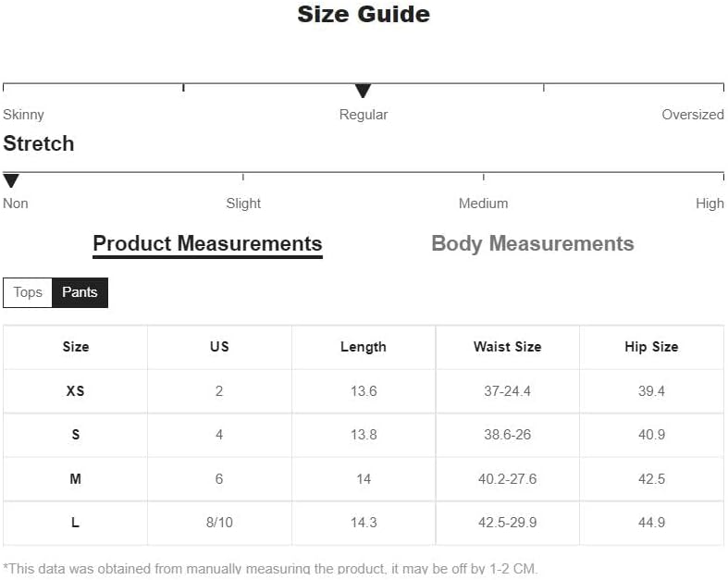Screen dimensions: 728x580
Task: Click the Waist Size column header
Action: point(507,347)
